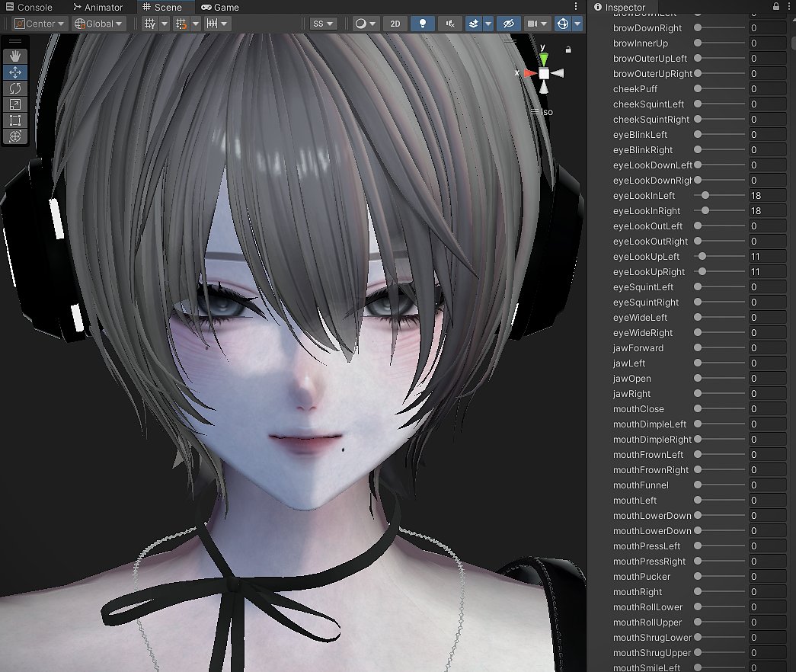Click the grid visibility icon
This screenshot has width=796, height=672.
pos(150,24)
